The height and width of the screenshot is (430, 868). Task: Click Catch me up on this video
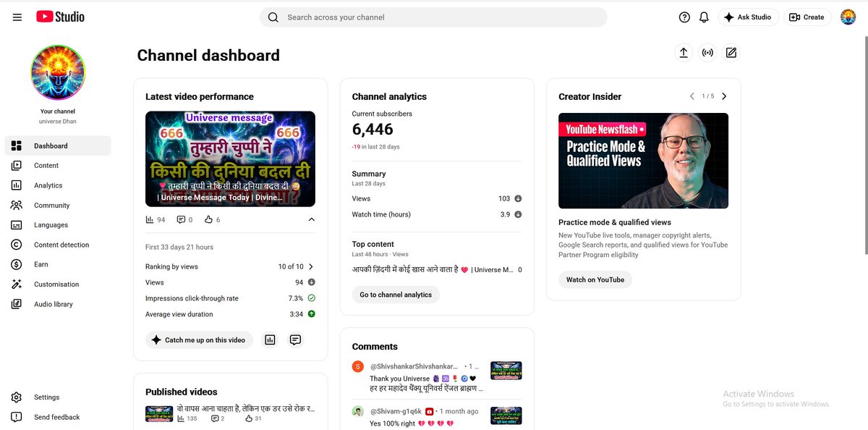199,340
